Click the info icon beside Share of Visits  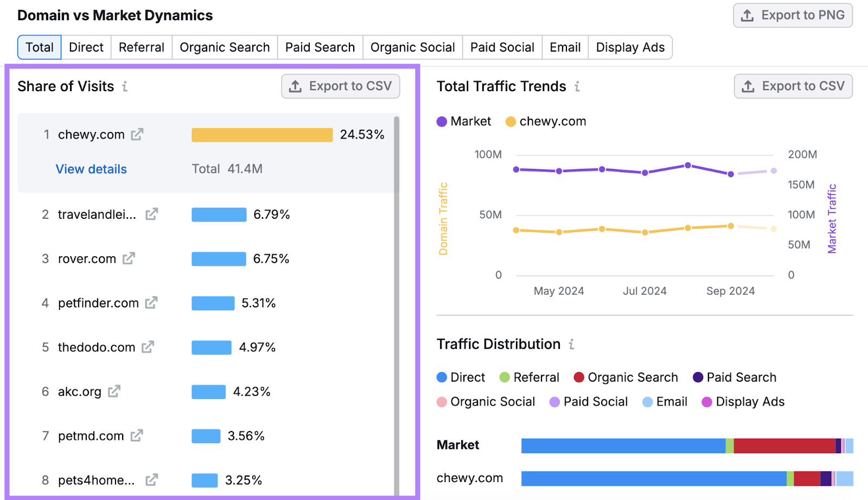coord(125,86)
